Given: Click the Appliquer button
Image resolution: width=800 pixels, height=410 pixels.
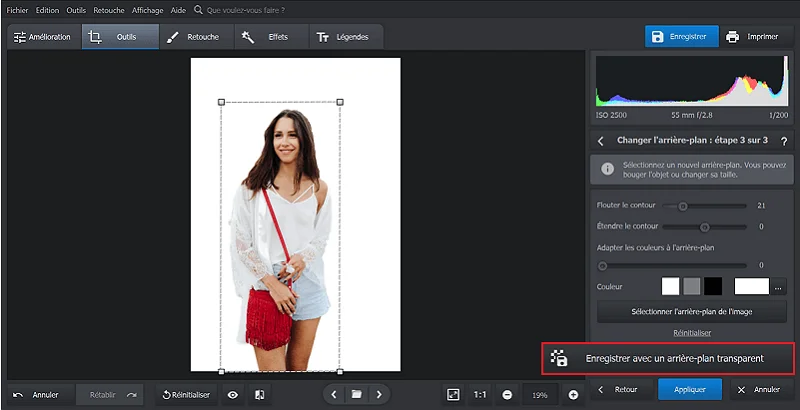Looking at the screenshot, I should point(690,390).
